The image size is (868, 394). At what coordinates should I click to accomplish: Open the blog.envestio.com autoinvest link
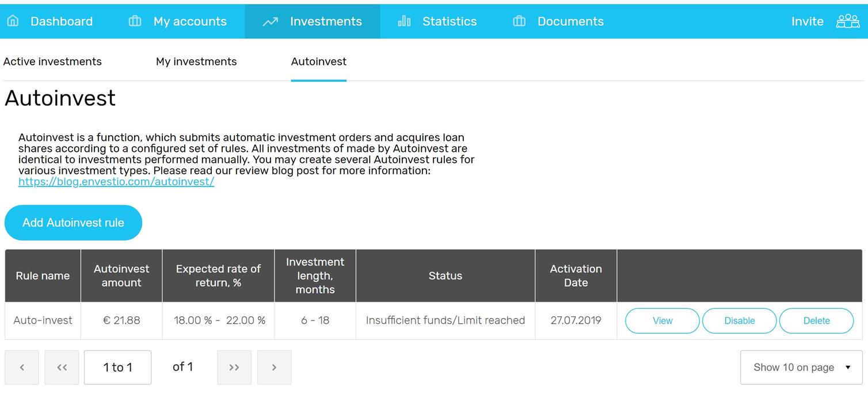tap(116, 182)
